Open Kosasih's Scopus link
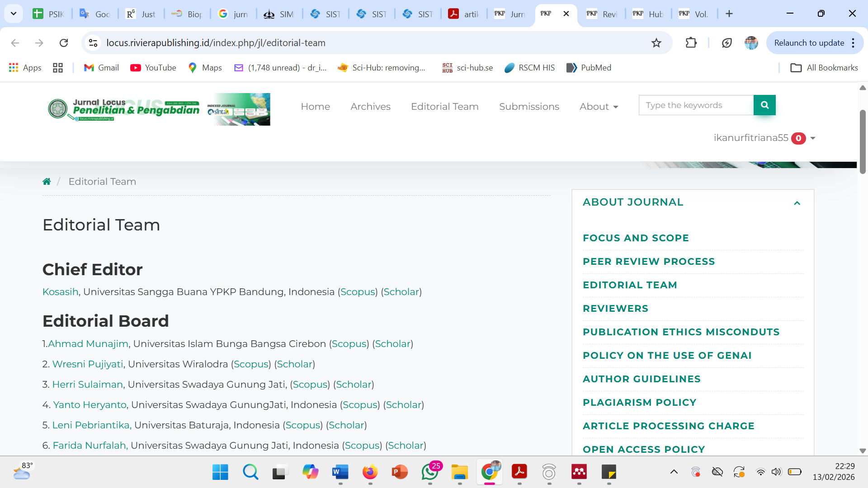The image size is (868, 488). point(358,292)
